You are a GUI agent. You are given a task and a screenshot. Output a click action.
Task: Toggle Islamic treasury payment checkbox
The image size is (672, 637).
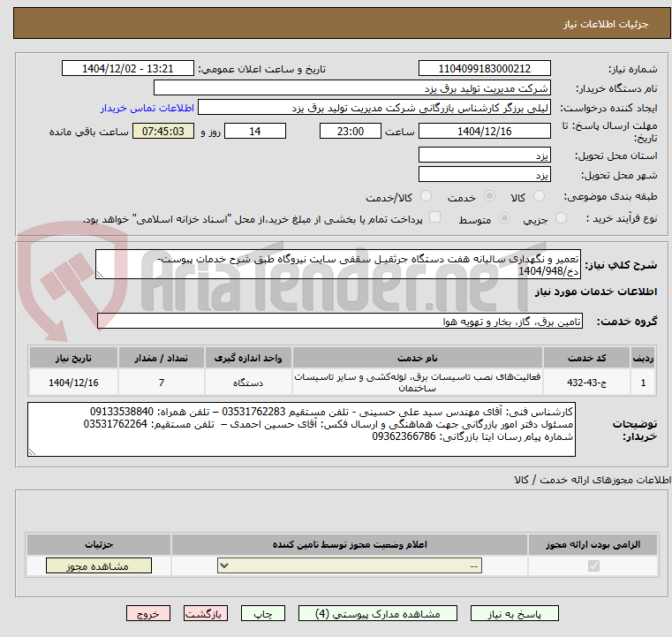[x=435, y=217]
